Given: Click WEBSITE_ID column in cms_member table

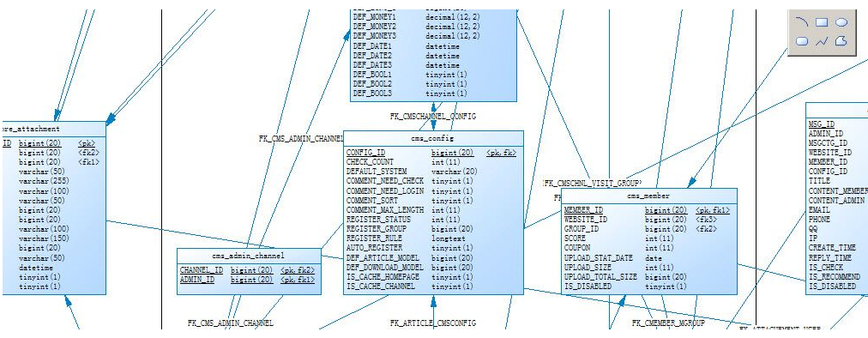Looking at the screenshot, I should coord(586,220).
